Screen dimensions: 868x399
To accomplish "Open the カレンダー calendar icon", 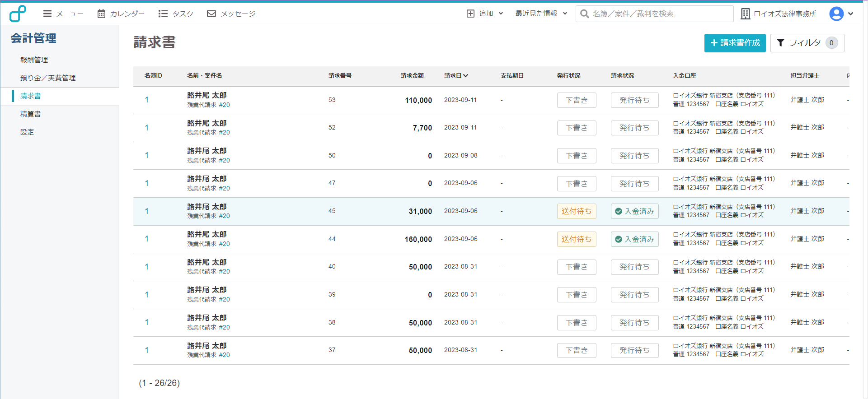I will (x=102, y=14).
